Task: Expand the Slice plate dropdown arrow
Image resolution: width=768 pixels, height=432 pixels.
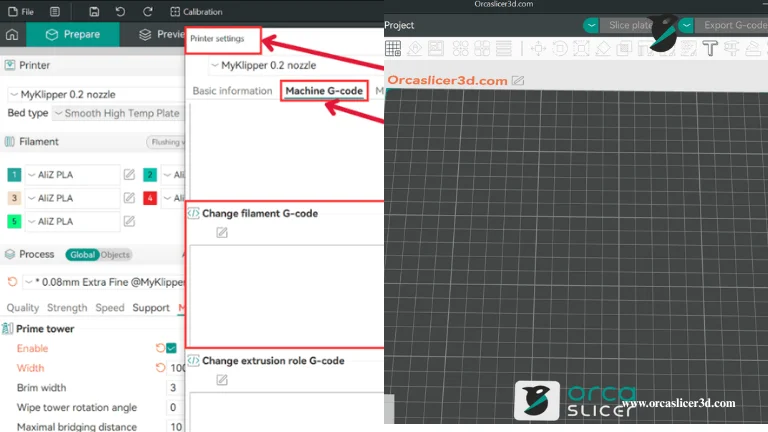Action: coord(591,25)
